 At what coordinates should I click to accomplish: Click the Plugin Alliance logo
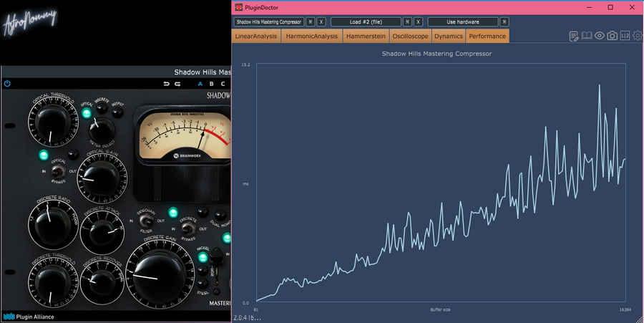[x=29, y=317]
